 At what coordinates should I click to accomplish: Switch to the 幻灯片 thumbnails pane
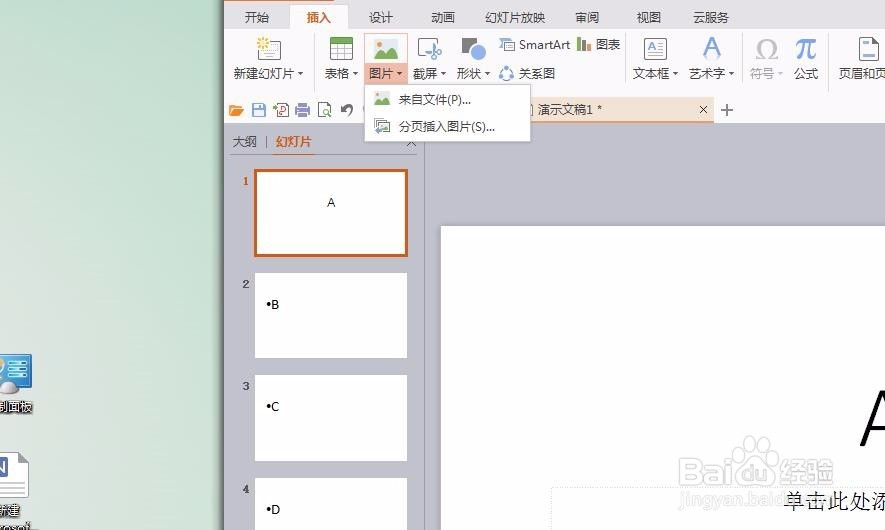pyautogui.click(x=293, y=142)
